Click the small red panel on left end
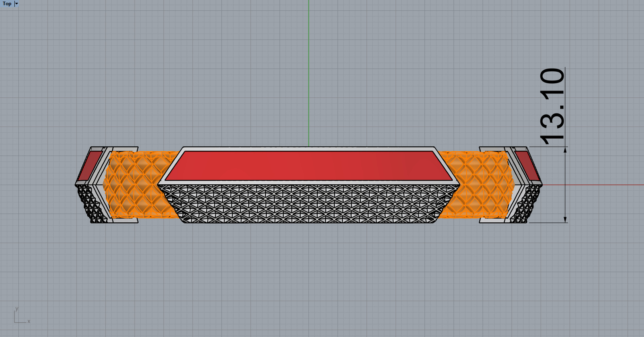Screen dimensions: 644x337 90,165
